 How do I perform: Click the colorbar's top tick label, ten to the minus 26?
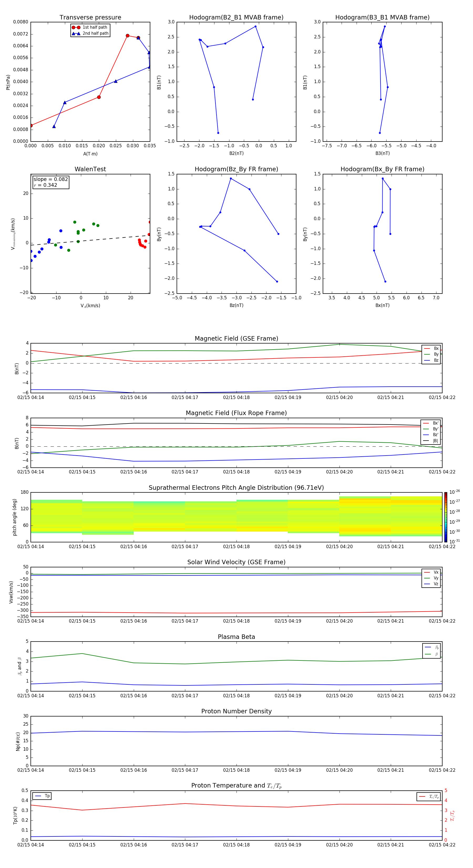(455, 492)
